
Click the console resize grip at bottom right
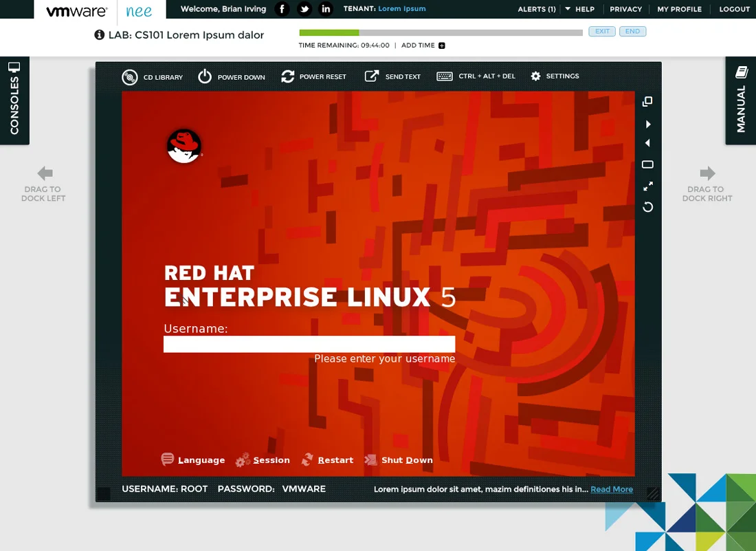pyautogui.click(x=652, y=493)
